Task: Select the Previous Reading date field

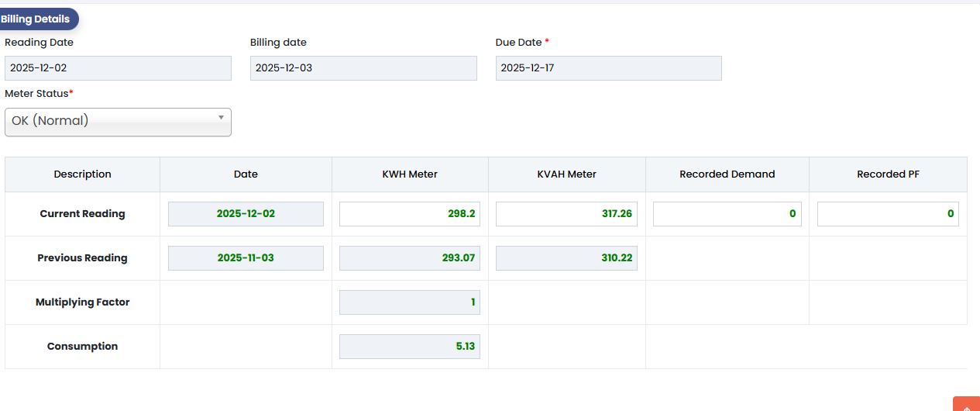Action: [246, 258]
